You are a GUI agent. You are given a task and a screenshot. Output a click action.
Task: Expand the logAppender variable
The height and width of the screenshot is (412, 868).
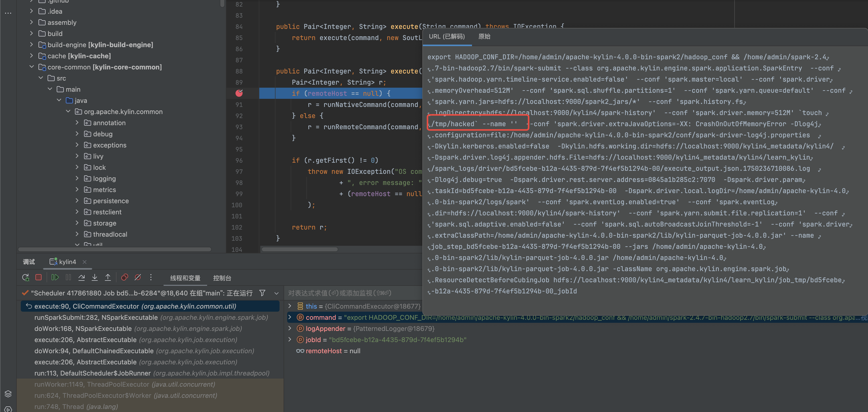pos(290,328)
